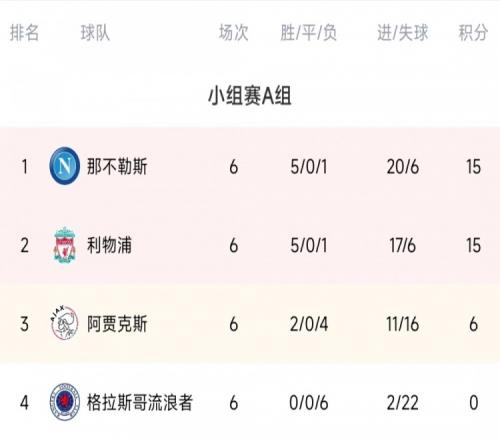Sort by the 积分 column header
This screenshot has width=500, height=440.
(473, 33)
